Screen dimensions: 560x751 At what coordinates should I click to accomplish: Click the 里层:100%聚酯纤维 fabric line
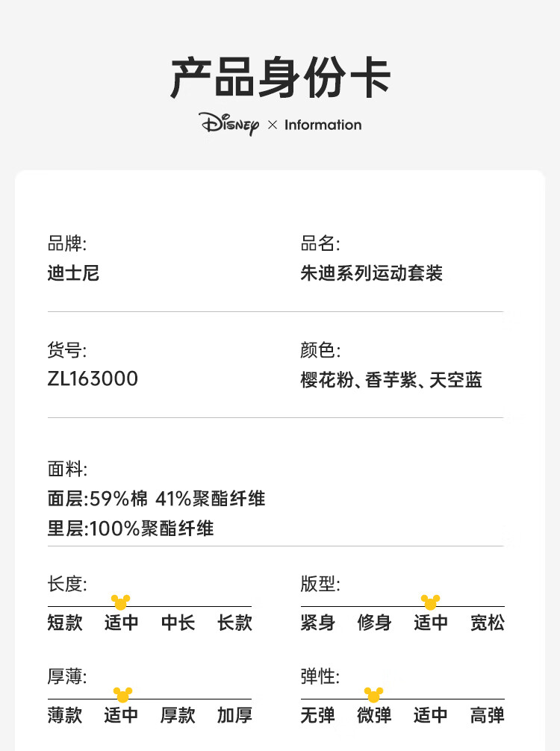131,529
